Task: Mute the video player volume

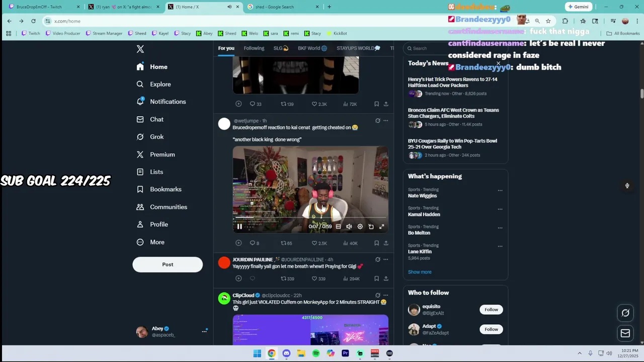Action: point(349,227)
